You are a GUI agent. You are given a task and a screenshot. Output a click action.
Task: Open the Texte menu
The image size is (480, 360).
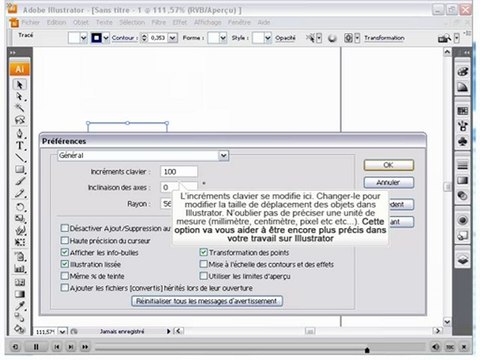coord(104,22)
